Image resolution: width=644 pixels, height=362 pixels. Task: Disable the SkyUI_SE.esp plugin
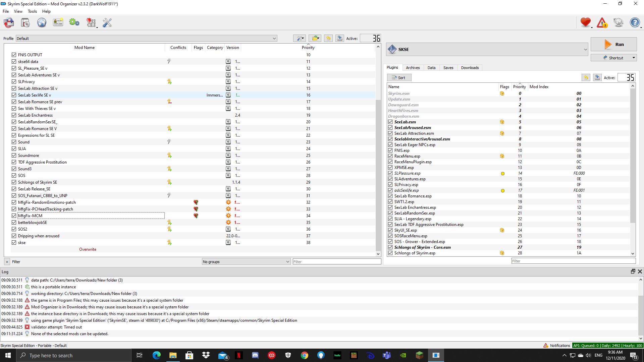click(390, 230)
